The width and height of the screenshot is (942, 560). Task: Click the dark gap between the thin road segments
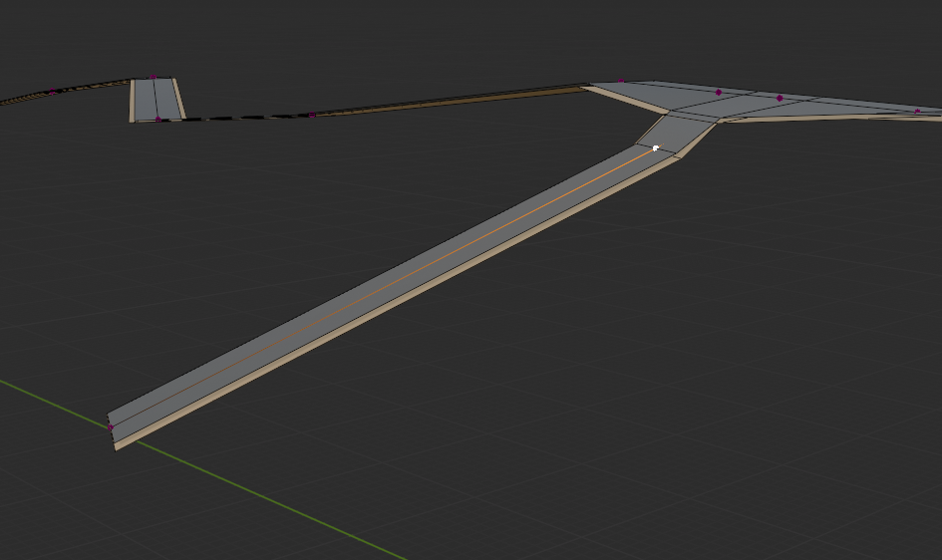coord(239,118)
